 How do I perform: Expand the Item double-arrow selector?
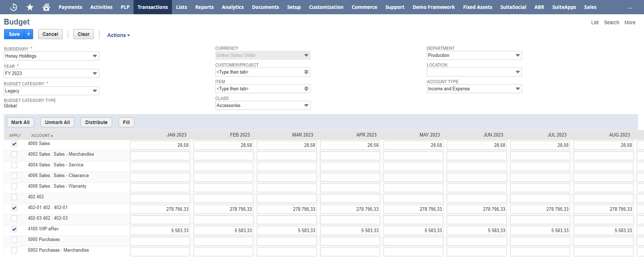[x=306, y=89]
